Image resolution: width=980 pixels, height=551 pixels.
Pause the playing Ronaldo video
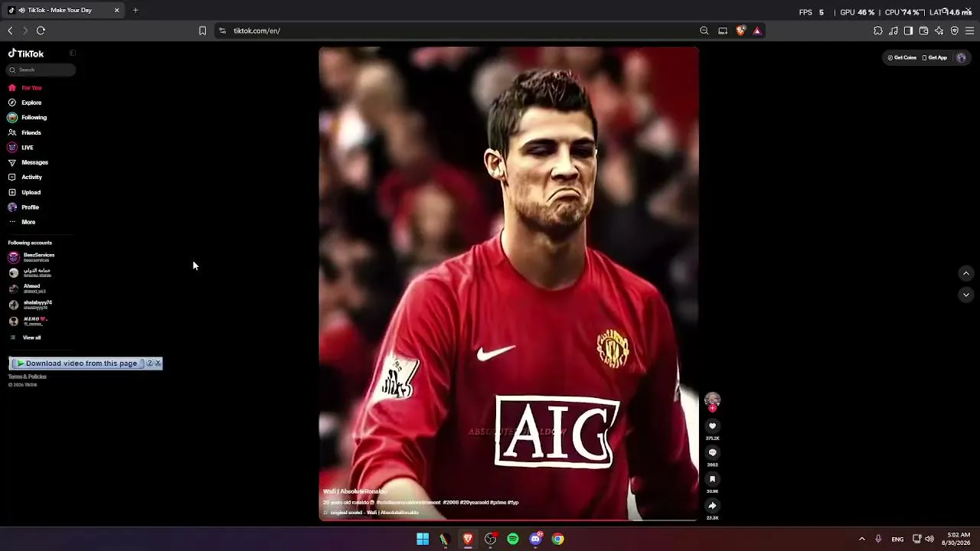point(508,283)
